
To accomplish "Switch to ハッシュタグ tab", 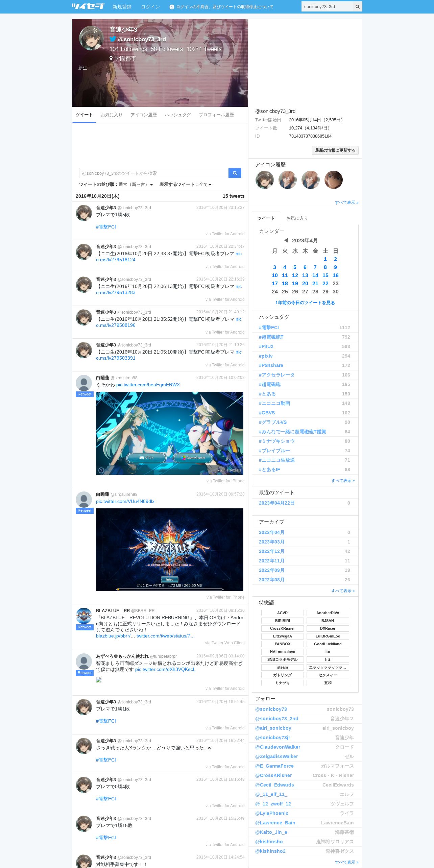I will (178, 115).
